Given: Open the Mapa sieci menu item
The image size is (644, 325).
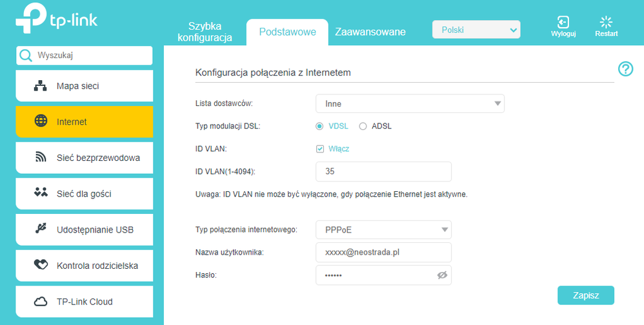Looking at the screenshot, I should [84, 86].
